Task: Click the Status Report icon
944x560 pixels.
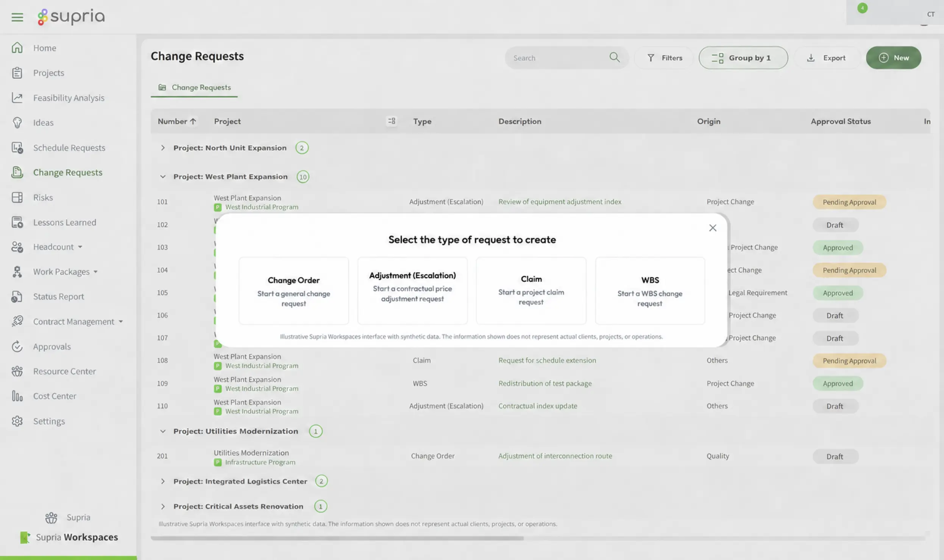Action: (17, 296)
